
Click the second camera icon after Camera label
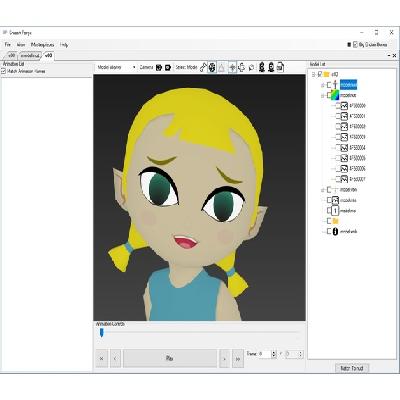(168, 67)
